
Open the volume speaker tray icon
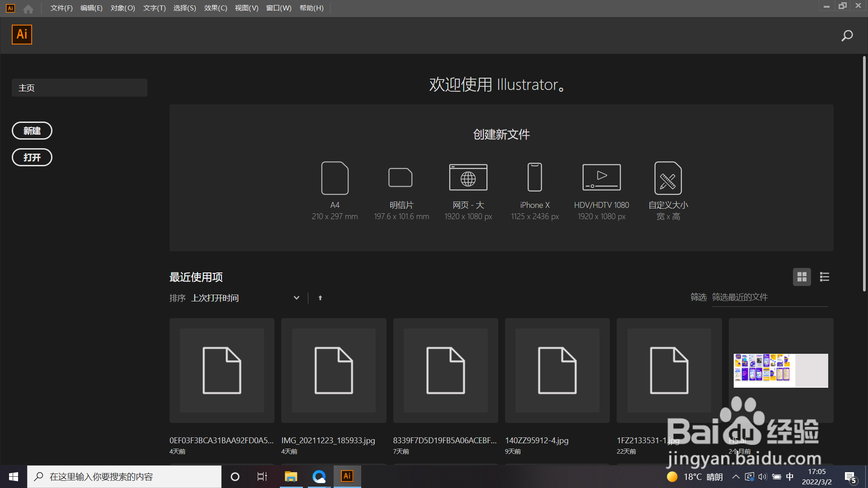(x=763, y=477)
